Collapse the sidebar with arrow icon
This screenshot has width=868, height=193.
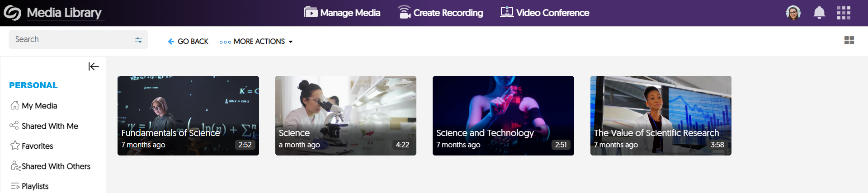tap(94, 66)
